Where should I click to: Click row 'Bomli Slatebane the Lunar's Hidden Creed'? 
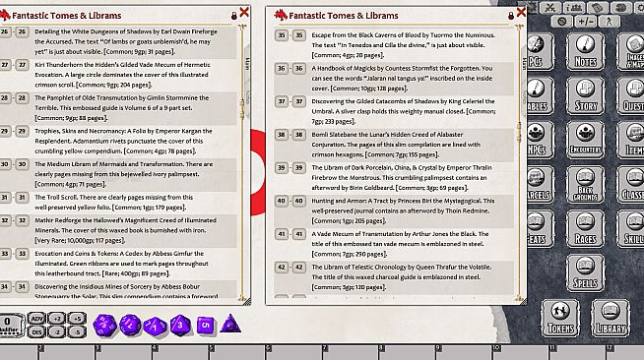(394, 145)
